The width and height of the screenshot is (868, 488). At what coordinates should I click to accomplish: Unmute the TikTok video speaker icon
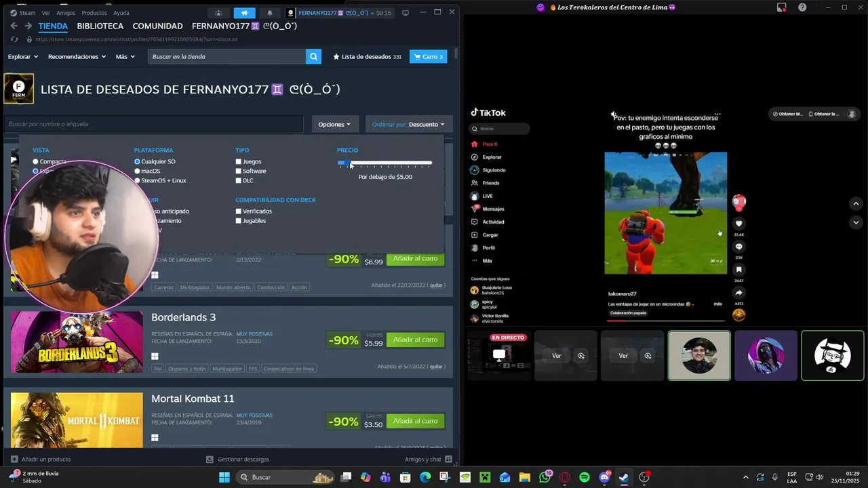tap(612, 115)
